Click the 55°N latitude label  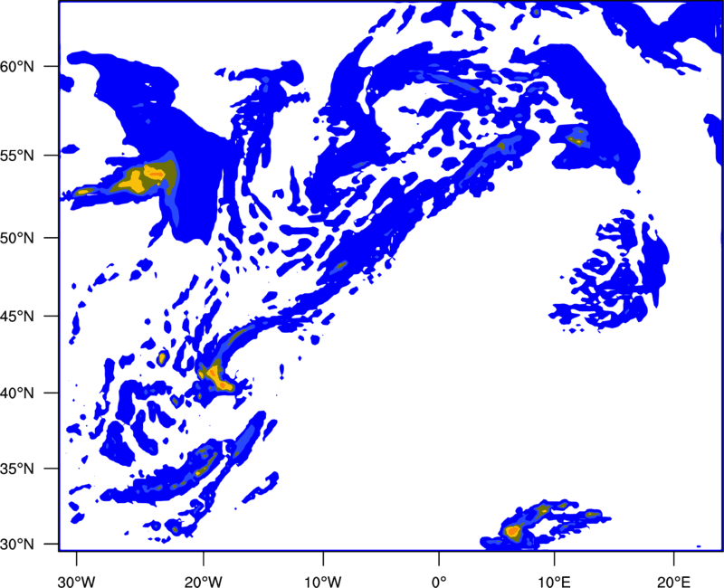(x=17, y=156)
